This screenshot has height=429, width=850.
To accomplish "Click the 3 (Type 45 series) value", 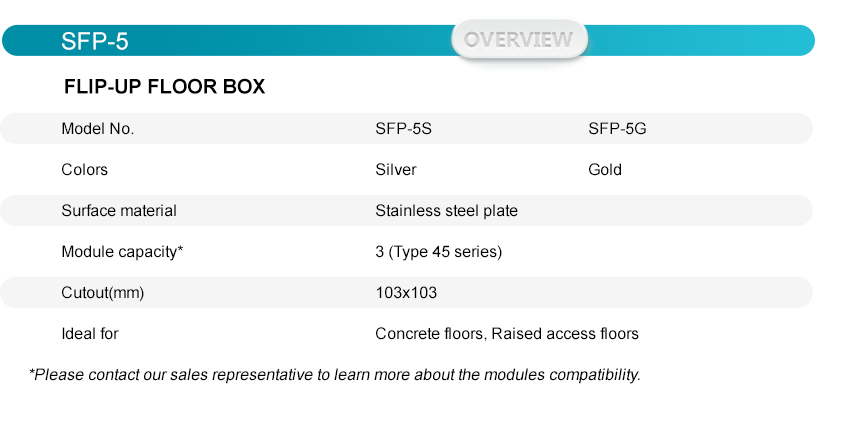I will click(x=439, y=252).
